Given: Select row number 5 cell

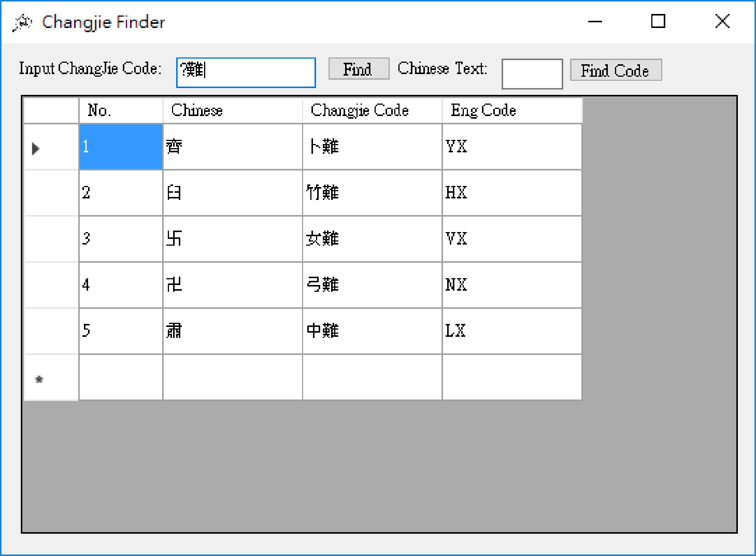Looking at the screenshot, I should 121,331.
